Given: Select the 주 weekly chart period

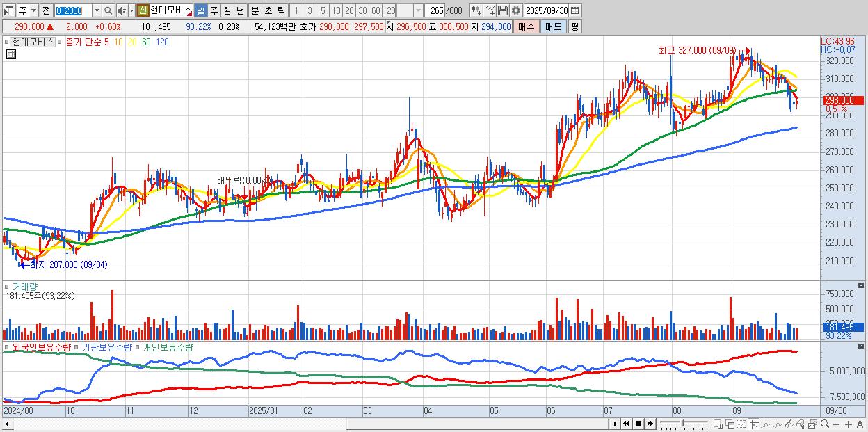Looking at the screenshot, I should tap(214, 10).
